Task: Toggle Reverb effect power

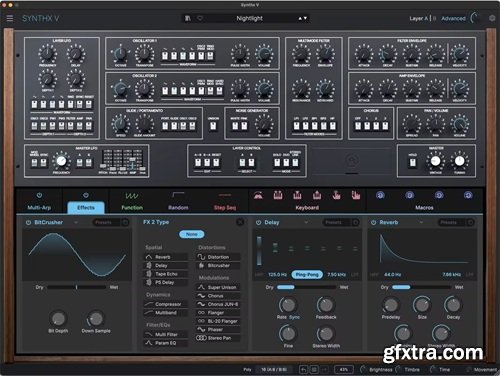Action: click(x=373, y=222)
